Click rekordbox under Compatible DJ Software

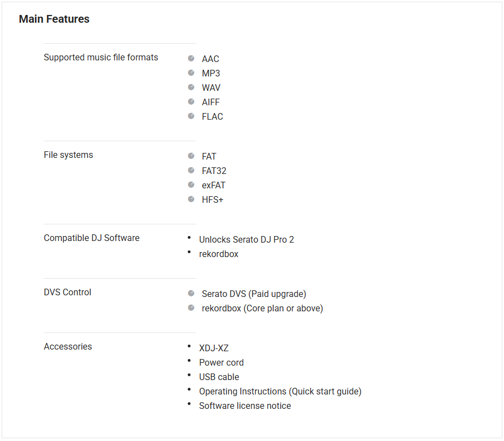(x=219, y=254)
